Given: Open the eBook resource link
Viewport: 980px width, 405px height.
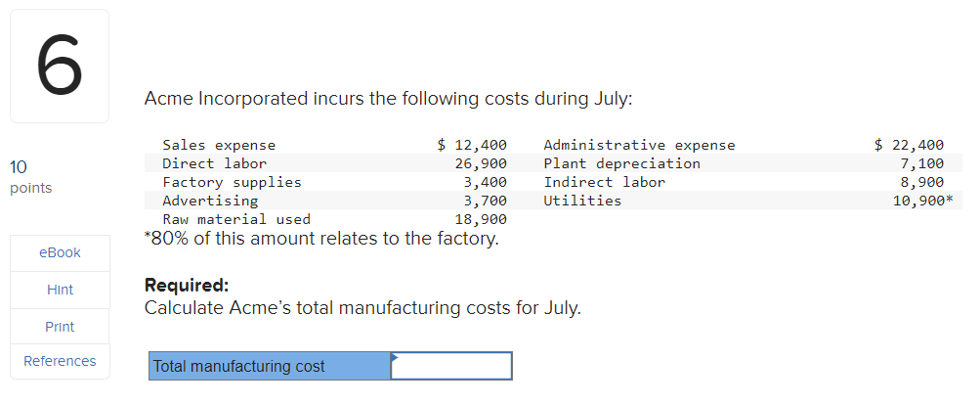Looking at the screenshot, I should pos(60,253).
